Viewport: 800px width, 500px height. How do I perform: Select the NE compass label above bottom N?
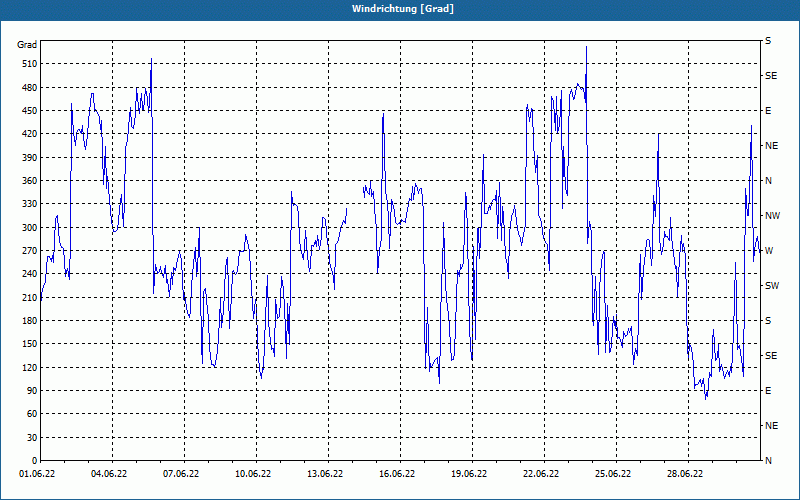coord(772,426)
